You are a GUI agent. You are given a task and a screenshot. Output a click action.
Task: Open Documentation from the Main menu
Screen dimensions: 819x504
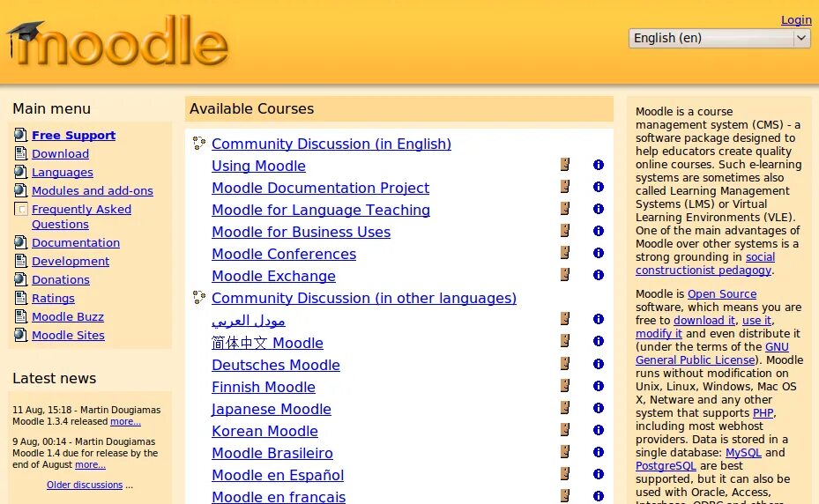(x=76, y=242)
